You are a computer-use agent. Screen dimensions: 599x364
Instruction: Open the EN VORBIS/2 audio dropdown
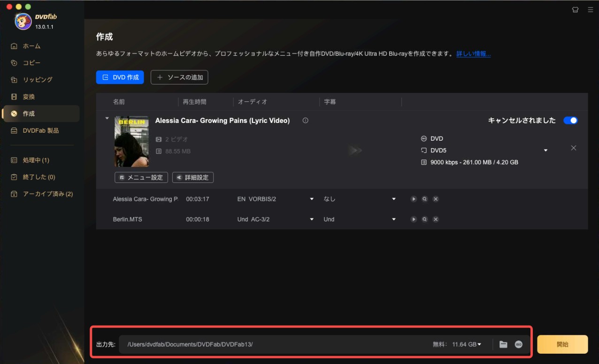tap(312, 199)
